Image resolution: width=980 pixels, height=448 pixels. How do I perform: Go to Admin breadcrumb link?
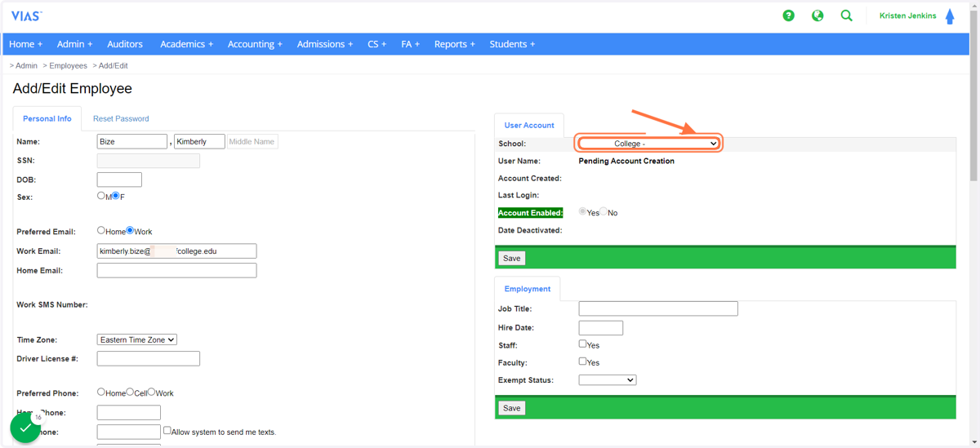[26, 65]
